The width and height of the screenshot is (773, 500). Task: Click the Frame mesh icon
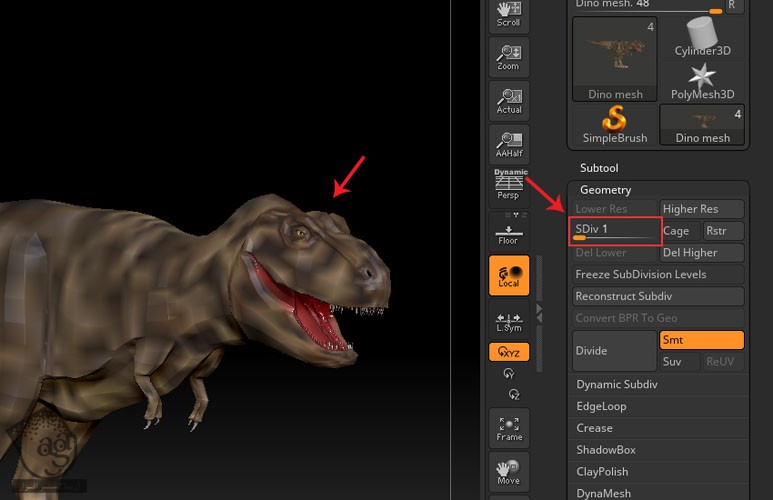coord(508,427)
